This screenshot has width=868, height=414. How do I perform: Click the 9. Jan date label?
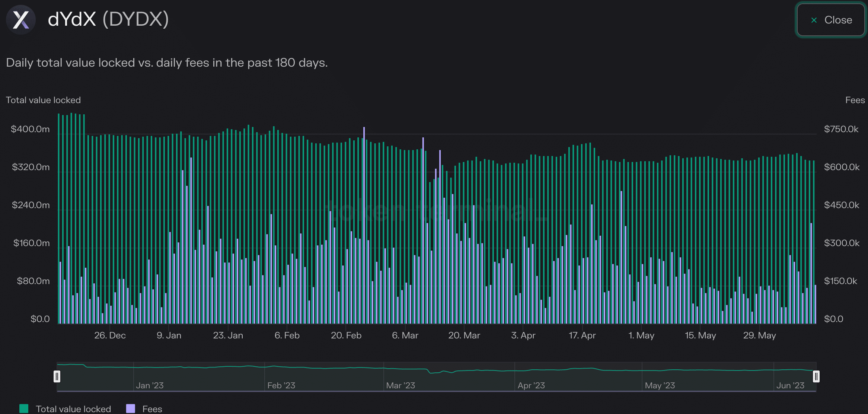tap(169, 335)
